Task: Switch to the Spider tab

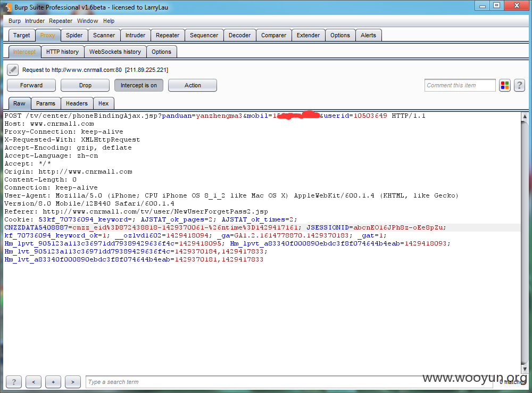Action: click(x=74, y=35)
